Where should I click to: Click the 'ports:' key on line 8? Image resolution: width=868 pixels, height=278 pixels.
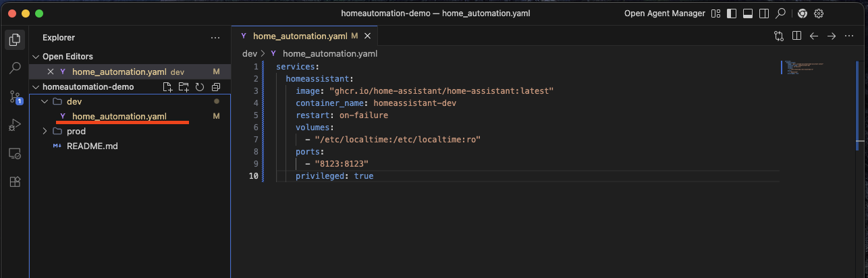[310, 152]
